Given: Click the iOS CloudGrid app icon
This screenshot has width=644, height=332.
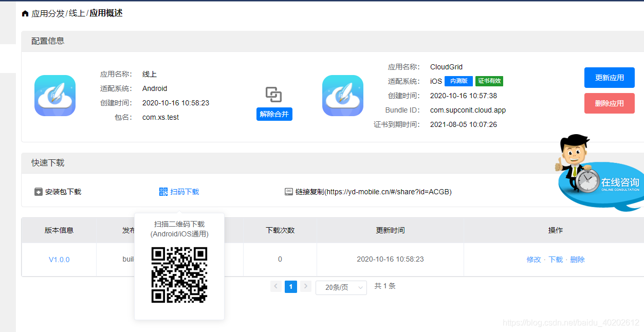Looking at the screenshot, I should 343,96.
